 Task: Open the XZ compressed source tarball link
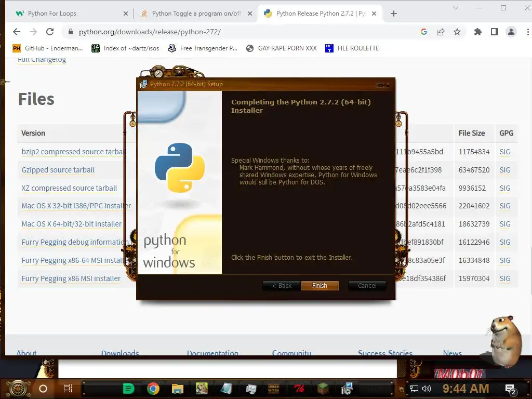point(69,188)
